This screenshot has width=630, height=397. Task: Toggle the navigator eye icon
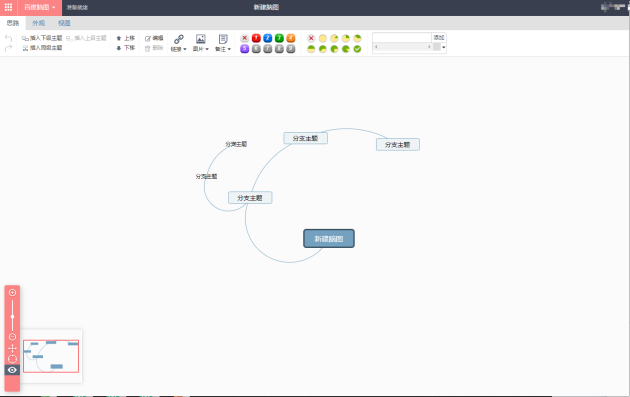pyautogui.click(x=12, y=370)
